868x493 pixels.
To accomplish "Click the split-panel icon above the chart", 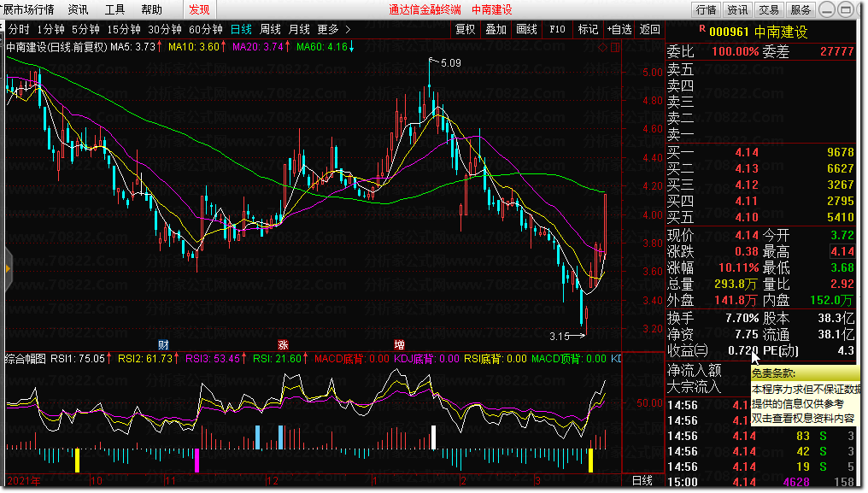I will coord(616,48).
